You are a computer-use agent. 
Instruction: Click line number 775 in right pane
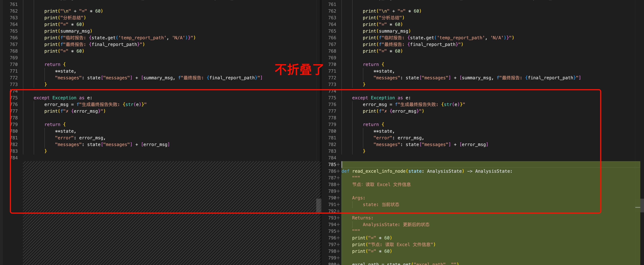[332, 98]
